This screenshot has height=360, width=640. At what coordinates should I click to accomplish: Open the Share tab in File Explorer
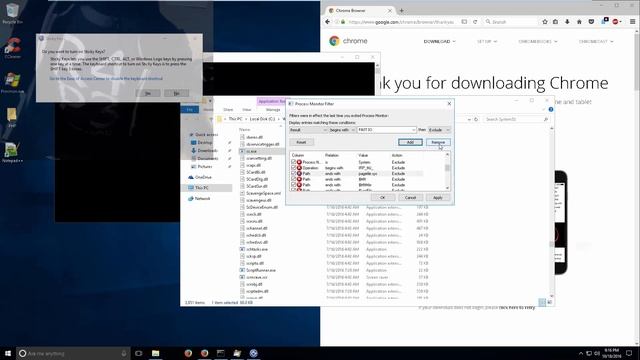pos(228,109)
